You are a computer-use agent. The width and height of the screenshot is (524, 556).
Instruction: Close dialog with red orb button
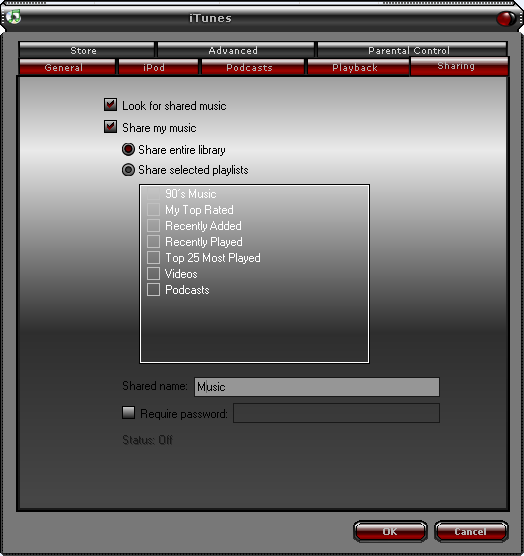coord(506,18)
